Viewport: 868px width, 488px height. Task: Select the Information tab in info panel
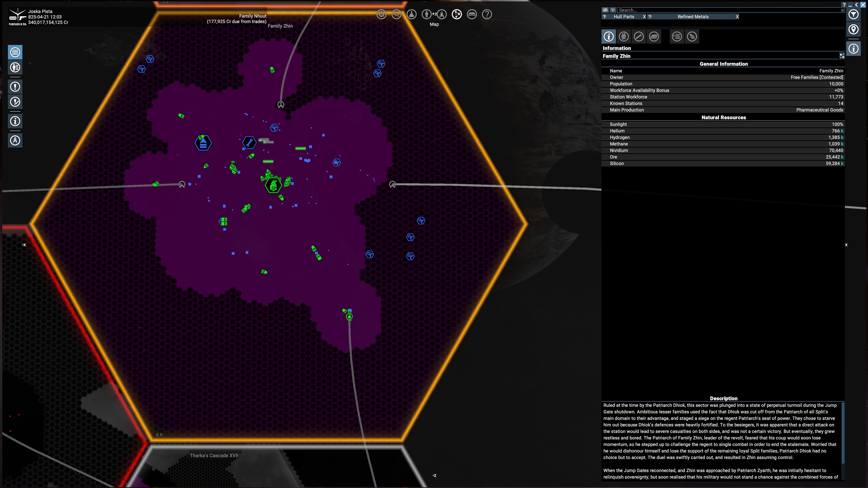(609, 36)
